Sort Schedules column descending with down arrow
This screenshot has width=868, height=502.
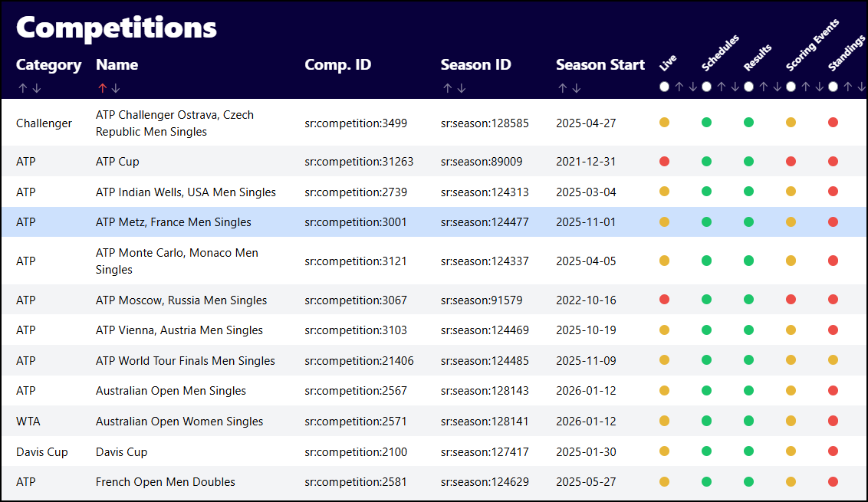point(735,87)
